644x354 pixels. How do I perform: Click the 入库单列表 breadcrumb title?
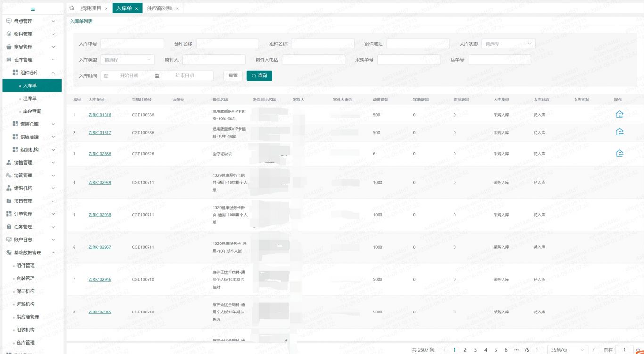81,21
